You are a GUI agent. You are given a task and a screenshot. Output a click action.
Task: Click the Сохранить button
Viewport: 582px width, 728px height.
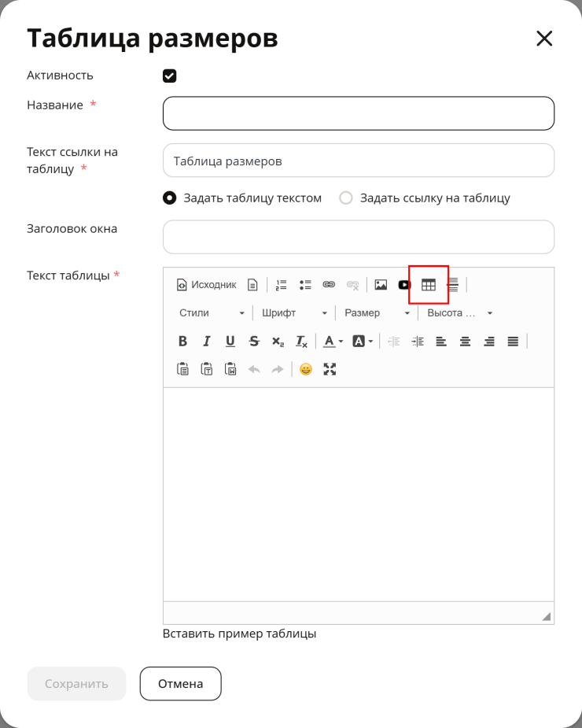(x=76, y=683)
